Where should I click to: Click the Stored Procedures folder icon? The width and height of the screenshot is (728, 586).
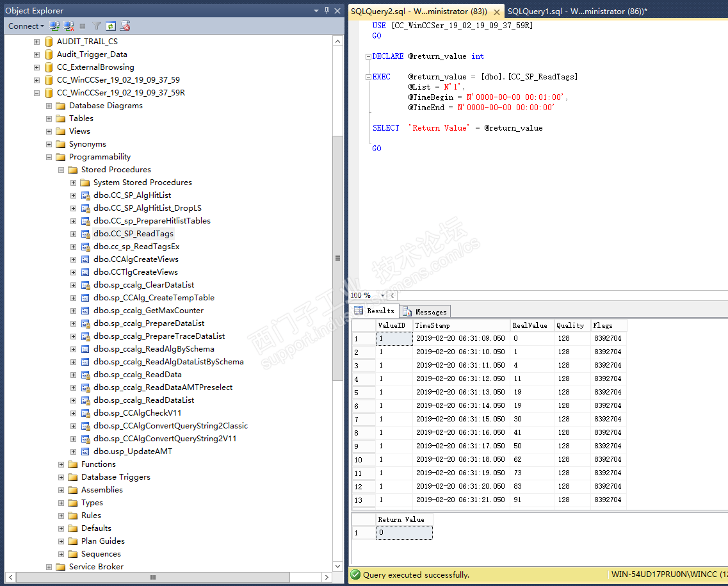(x=72, y=170)
